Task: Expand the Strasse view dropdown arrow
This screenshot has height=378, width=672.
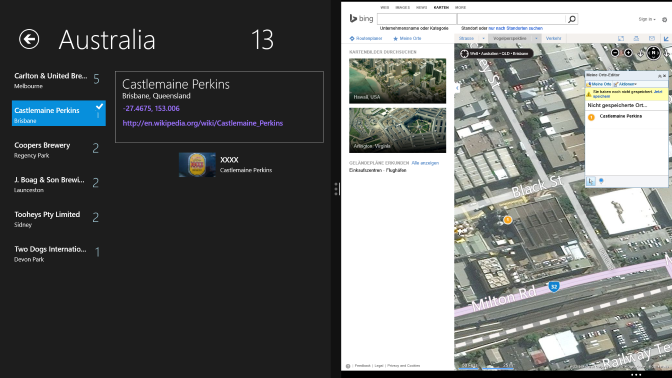Action: [483, 39]
